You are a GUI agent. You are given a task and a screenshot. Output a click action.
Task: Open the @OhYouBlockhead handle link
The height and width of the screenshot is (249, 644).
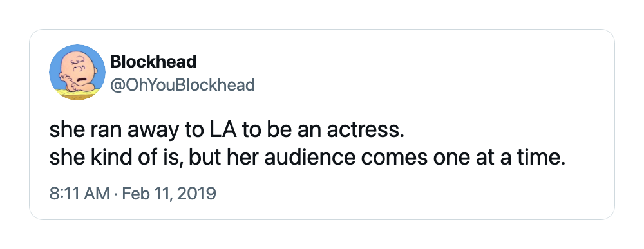click(x=182, y=85)
